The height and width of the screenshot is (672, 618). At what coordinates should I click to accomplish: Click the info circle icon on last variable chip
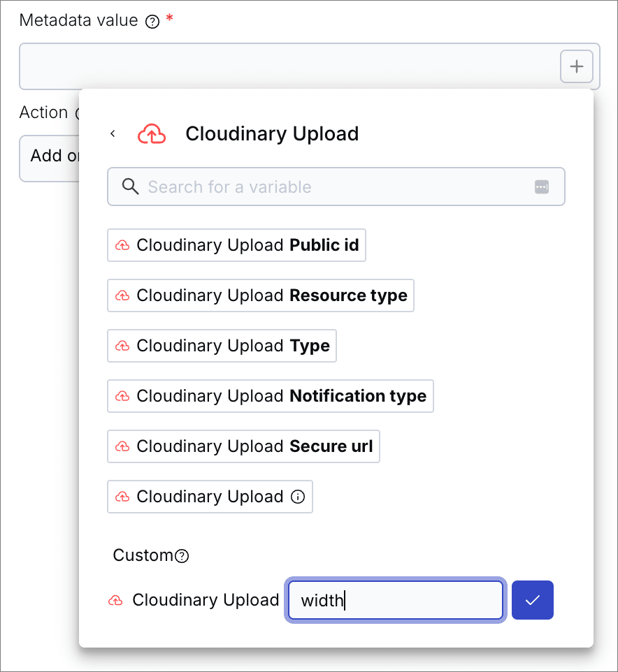(298, 497)
